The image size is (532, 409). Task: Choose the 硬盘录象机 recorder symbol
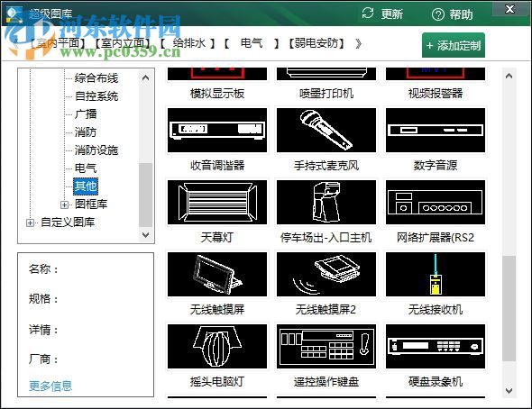point(436,346)
